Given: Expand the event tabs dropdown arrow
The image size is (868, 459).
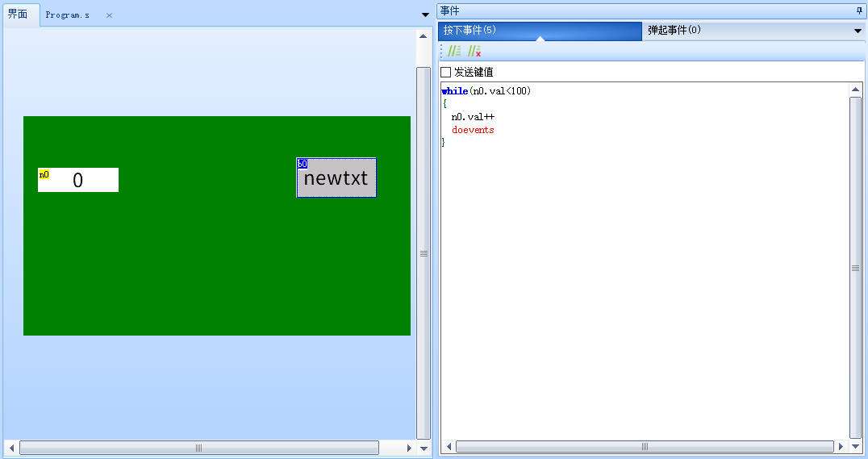Looking at the screenshot, I should [858, 31].
